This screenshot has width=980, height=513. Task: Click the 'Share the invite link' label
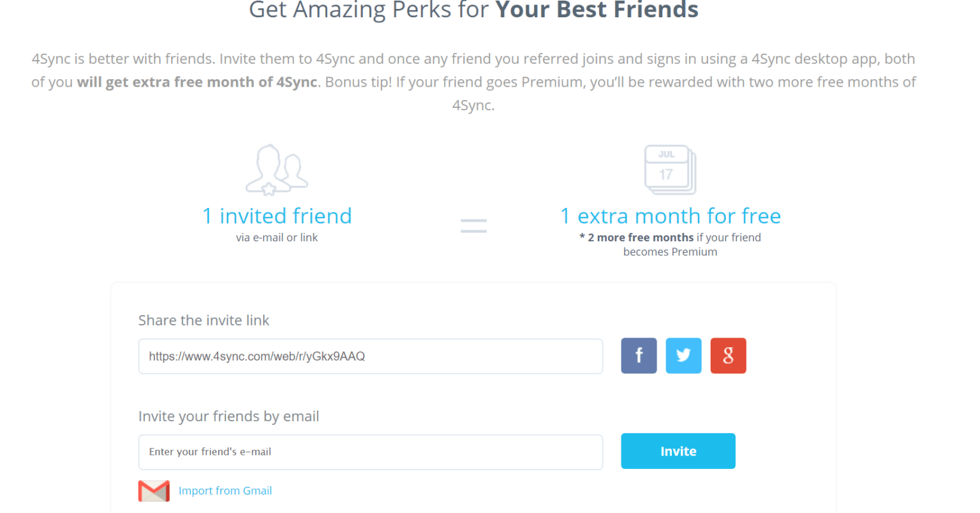(x=204, y=320)
